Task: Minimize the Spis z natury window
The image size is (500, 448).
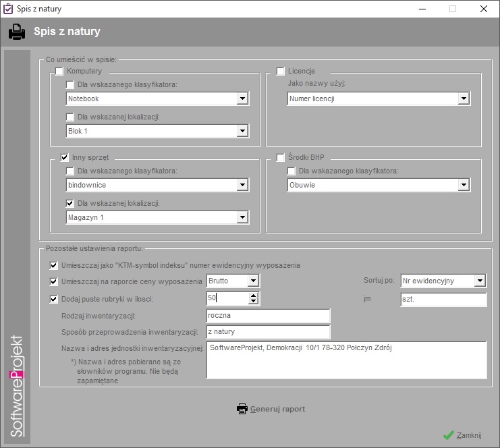Action: click(422, 9)
